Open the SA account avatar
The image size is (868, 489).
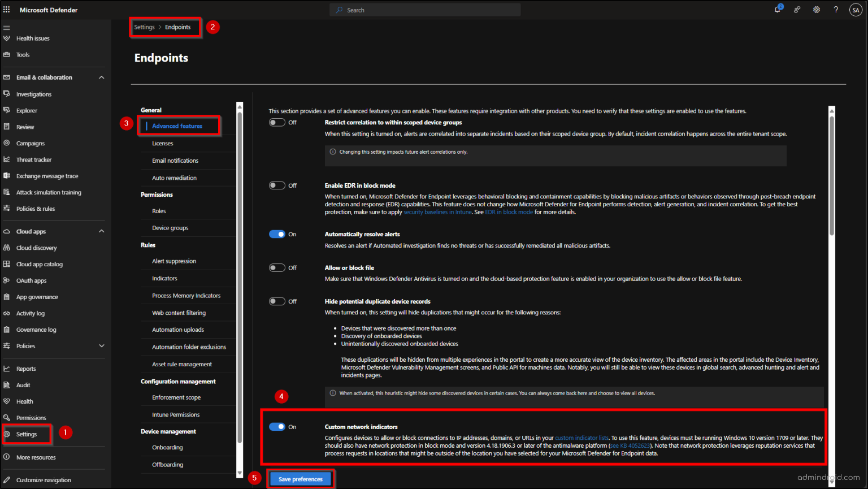[x=856, y=10]
